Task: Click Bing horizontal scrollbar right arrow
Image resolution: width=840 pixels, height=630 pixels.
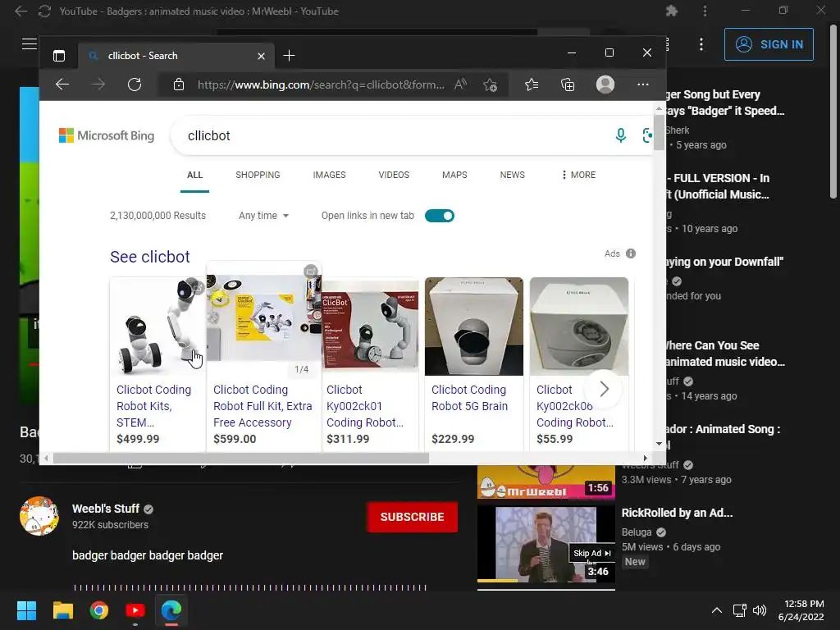Action: click(x=645, y=458)
